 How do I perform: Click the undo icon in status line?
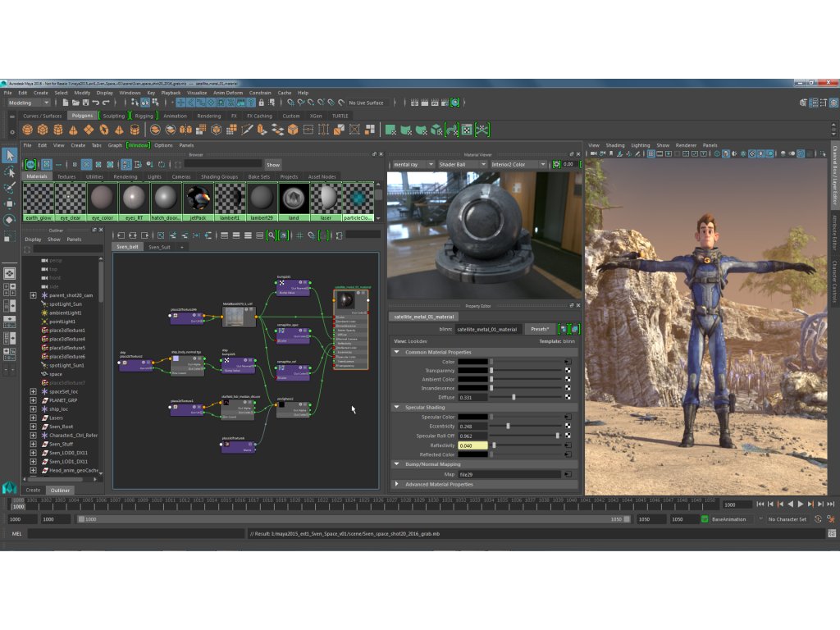pyautogui.click(x=96, y=103)
